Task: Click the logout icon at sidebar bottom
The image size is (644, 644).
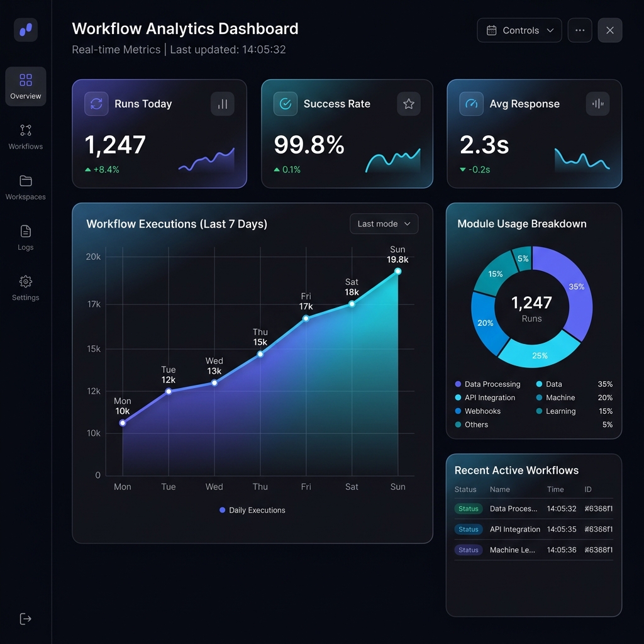Action: pyautogui.click(x=25, y=619)
